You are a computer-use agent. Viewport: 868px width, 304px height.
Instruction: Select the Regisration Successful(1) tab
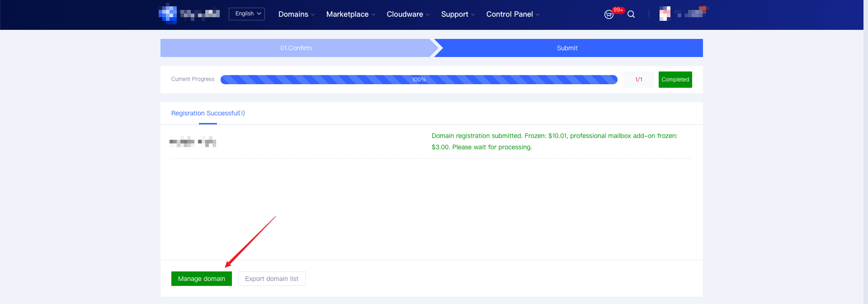[x=208, y=113]
